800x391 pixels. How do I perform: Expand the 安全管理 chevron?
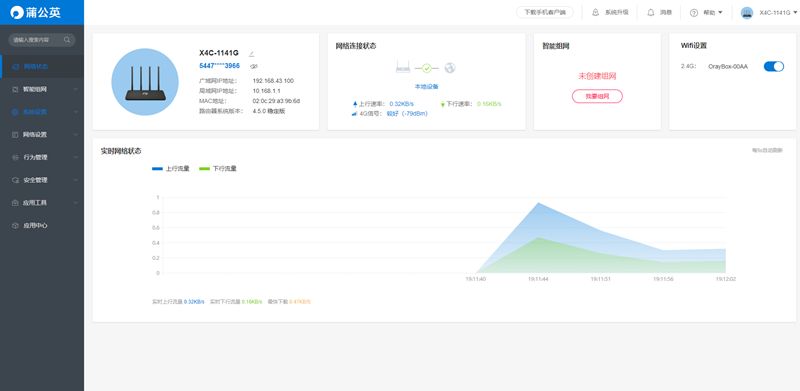click(x=76, y=180)
